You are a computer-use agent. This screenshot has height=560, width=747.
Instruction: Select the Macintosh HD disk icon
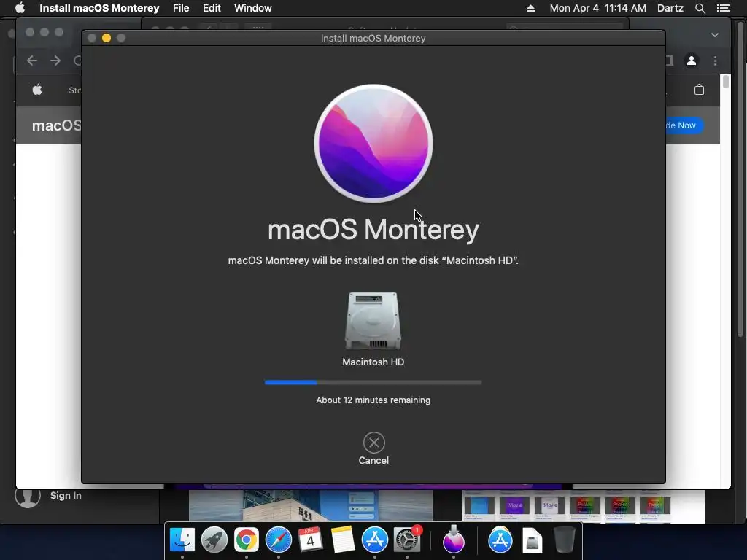pos(373,321)
